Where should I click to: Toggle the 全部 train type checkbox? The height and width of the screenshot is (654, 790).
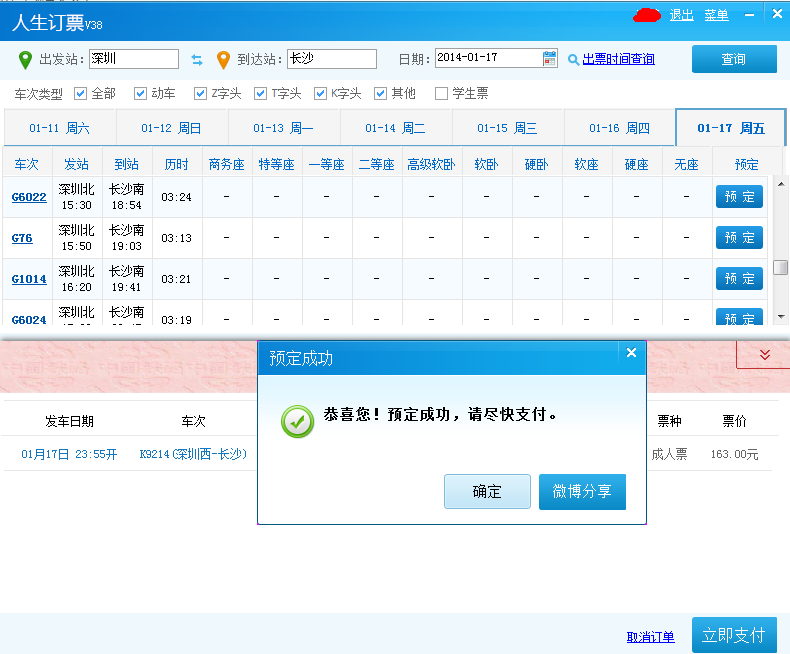(80, 94)
